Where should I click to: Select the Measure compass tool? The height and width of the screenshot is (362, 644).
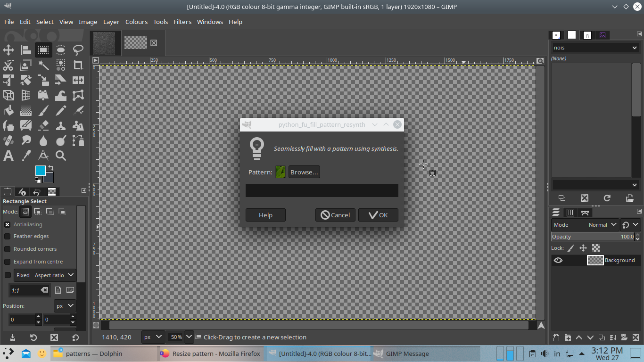(x=43, y=156)
